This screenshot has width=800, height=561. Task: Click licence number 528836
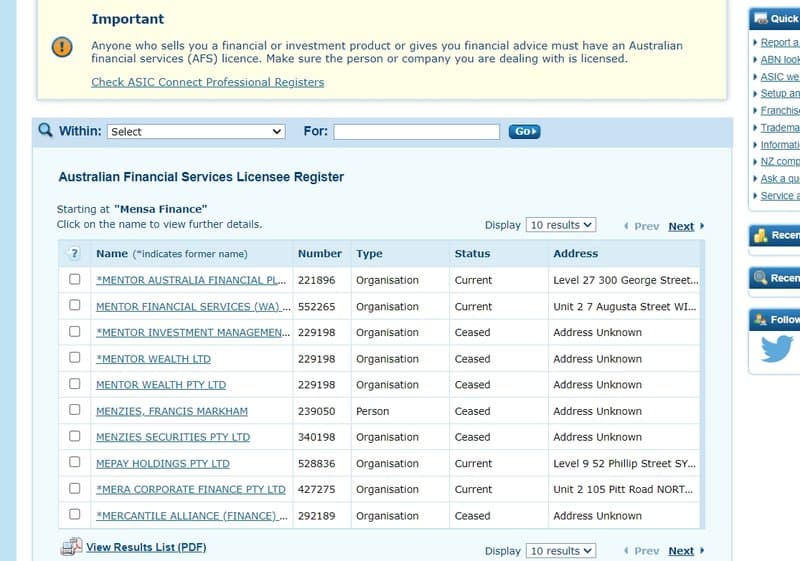click(316, 464)
